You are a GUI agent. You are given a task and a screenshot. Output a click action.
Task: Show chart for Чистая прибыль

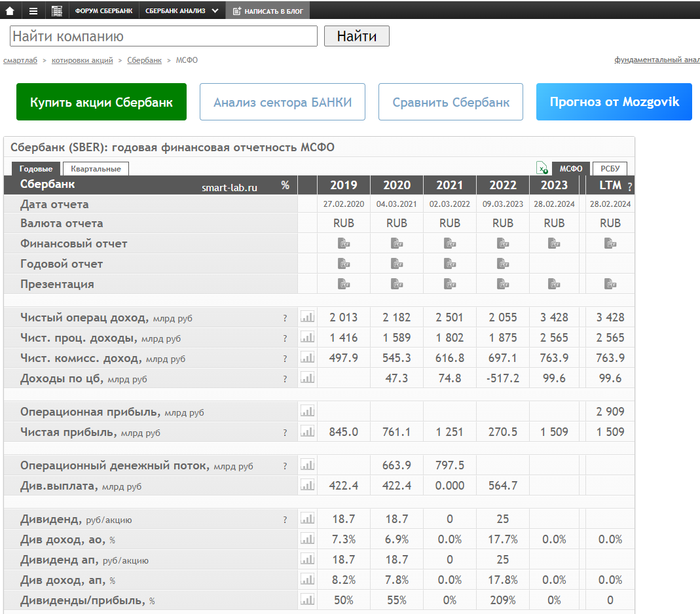pyautogui.click(x=308, y=431)
